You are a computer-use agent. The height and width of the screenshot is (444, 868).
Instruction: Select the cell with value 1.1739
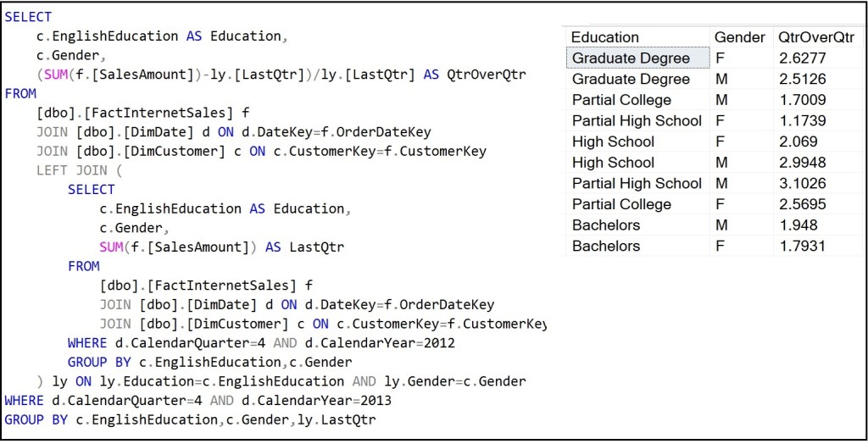802,120
